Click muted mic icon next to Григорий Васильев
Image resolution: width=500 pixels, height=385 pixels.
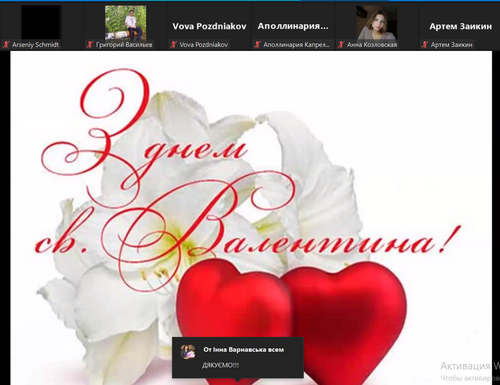coord(90,44)
